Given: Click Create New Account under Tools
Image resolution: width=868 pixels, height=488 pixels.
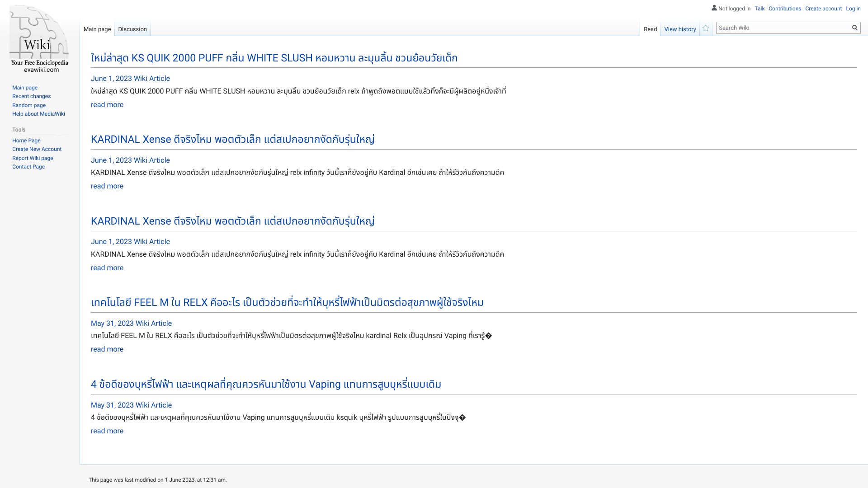Looking at the screenshot, I should (x=37, y=149).
